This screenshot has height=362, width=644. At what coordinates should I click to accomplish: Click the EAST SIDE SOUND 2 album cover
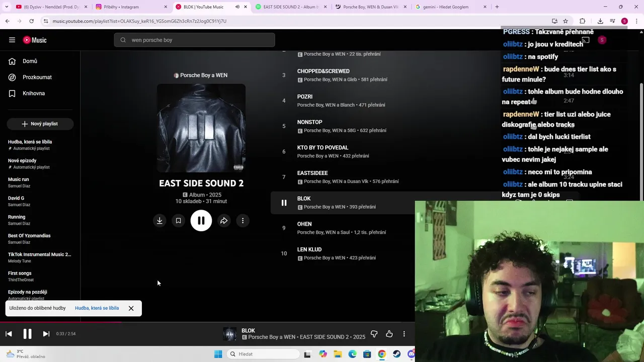click(201, 128)
